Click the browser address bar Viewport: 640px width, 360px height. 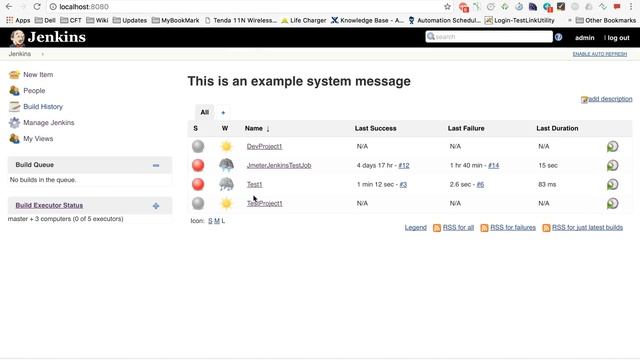pos(245,7)
